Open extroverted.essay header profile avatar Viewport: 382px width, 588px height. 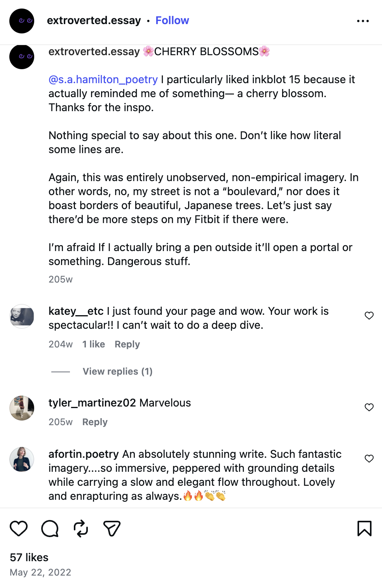pos(22,21)
